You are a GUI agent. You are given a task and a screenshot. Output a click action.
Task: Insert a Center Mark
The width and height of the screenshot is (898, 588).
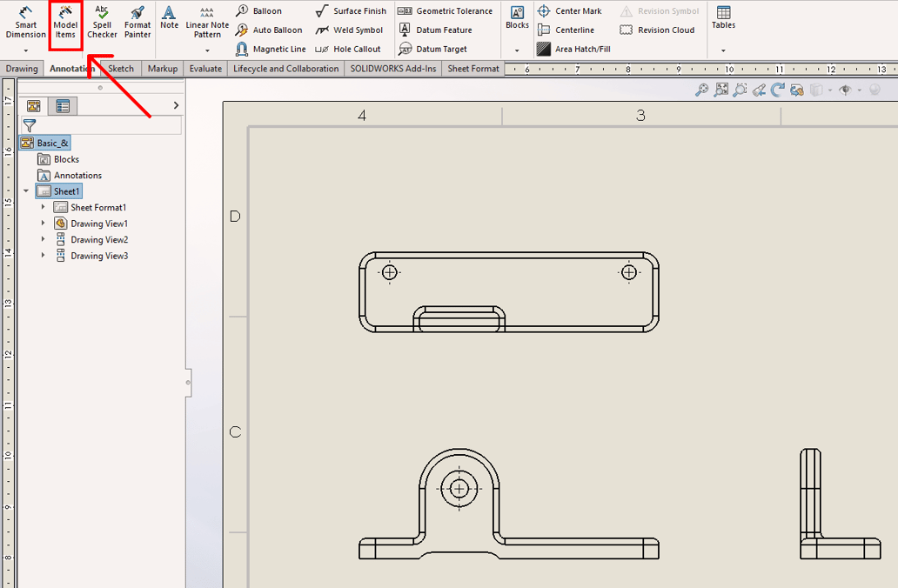(x=571, y=10)
